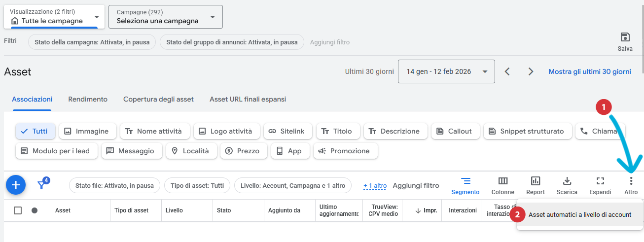Open the date range dropdown
Image resolution: width=644 pixels, height=242 pixels.
[x=446, y=71]
